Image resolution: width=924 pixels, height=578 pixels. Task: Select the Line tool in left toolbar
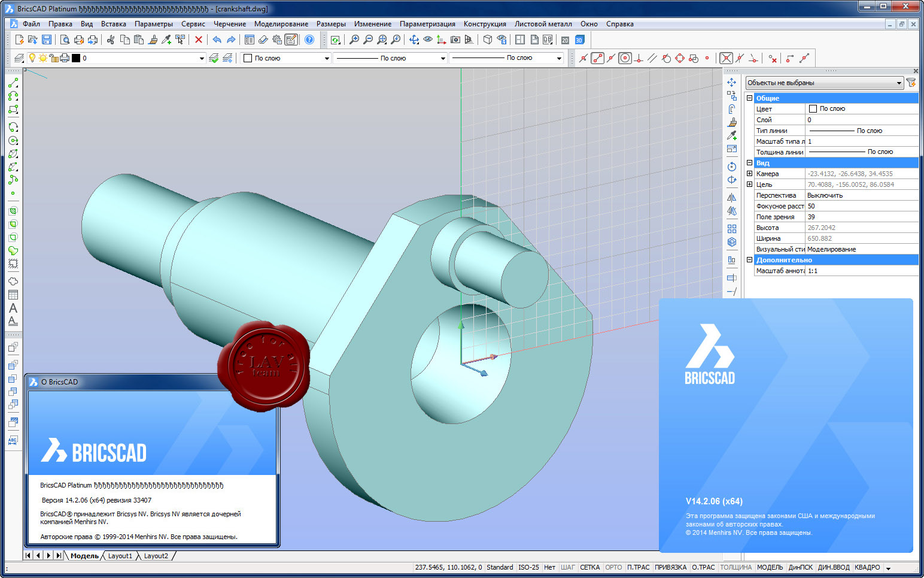click(13, 83)
